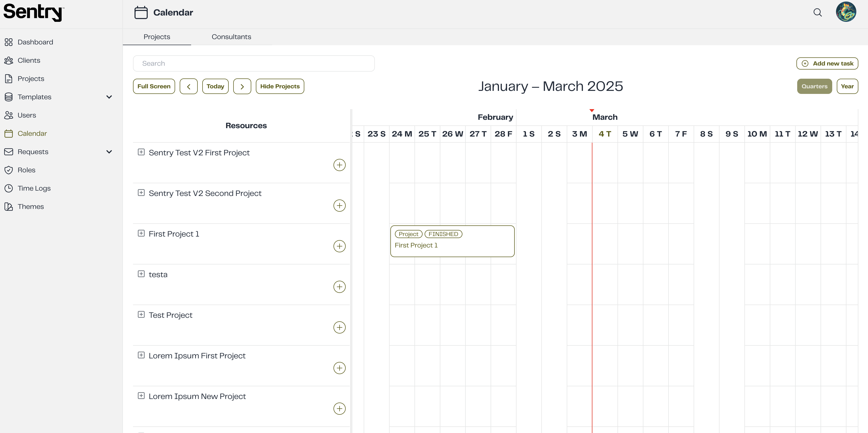Click the January – March 2025 title
868x433 pixels.
[550, 86]
